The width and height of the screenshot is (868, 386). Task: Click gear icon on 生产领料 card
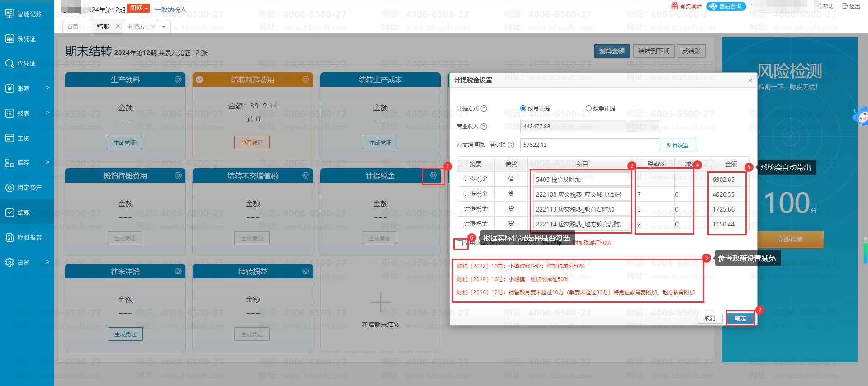coord(178,80)
